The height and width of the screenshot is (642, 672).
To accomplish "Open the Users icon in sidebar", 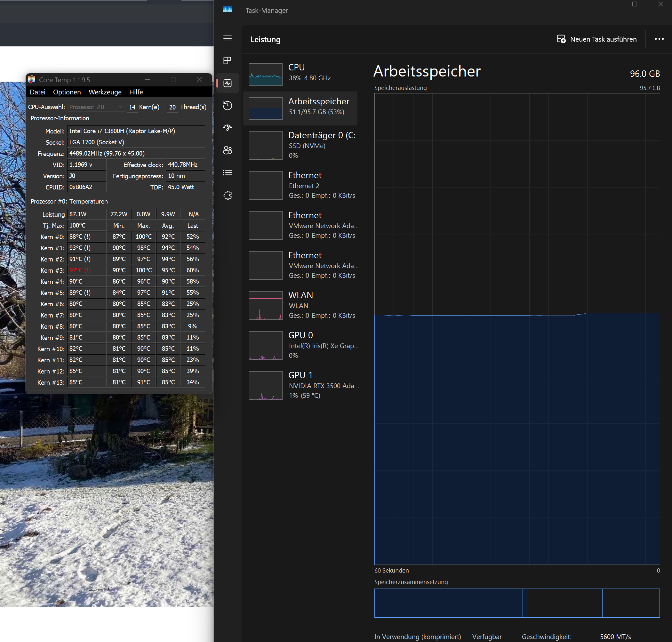I will click(228, 150).
